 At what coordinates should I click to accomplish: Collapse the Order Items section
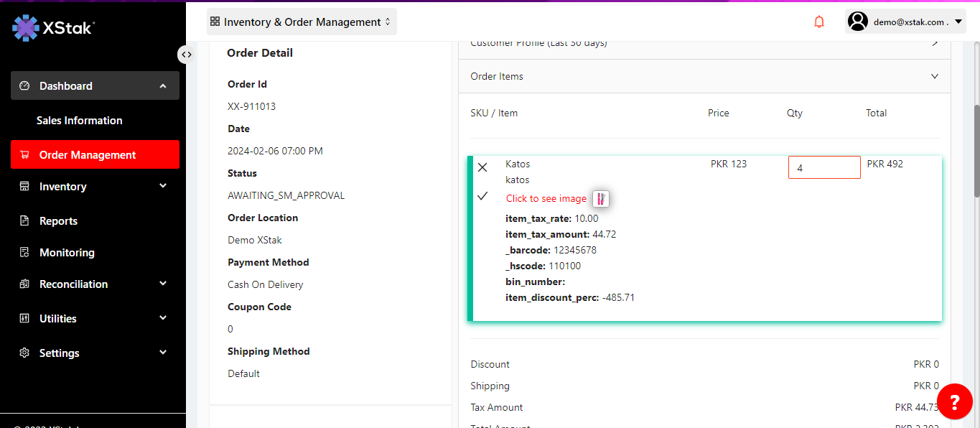(934, 76)
